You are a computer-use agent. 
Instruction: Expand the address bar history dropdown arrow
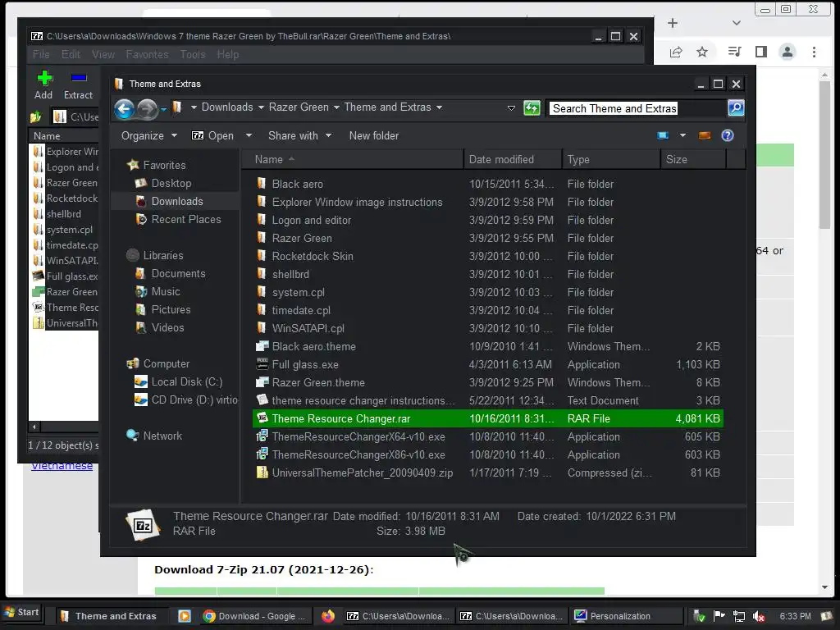pos(511,108)
